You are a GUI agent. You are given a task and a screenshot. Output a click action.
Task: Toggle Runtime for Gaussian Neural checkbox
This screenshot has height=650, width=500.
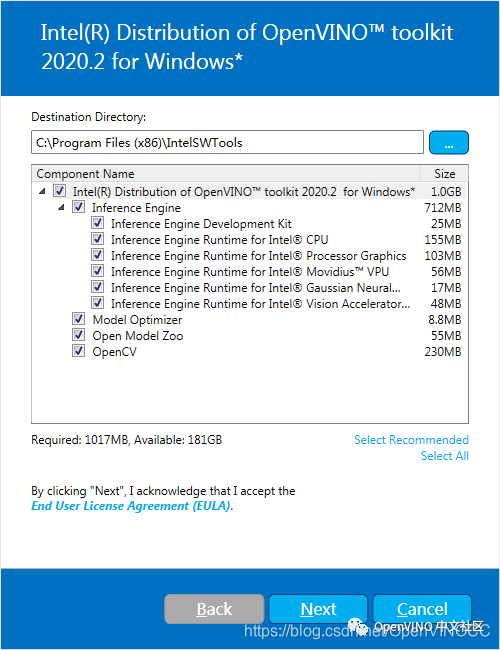tap(98, 287)
